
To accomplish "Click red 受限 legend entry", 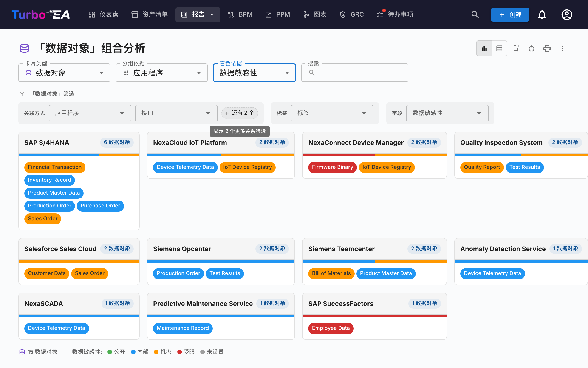I will click(x=186, y=352).
